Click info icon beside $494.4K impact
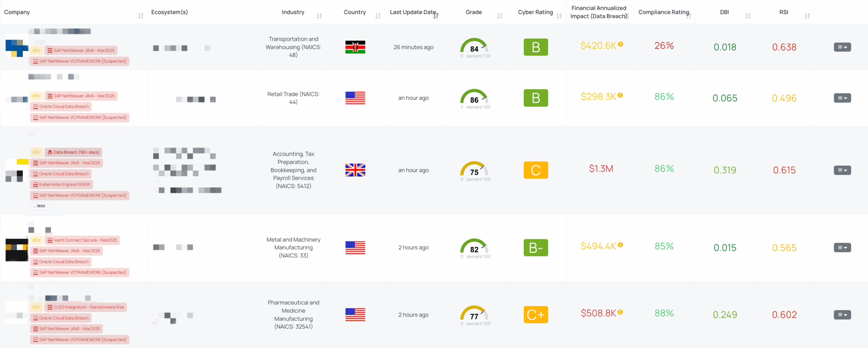The height and width of the screenshot is (348, 868). click(620, 245)
